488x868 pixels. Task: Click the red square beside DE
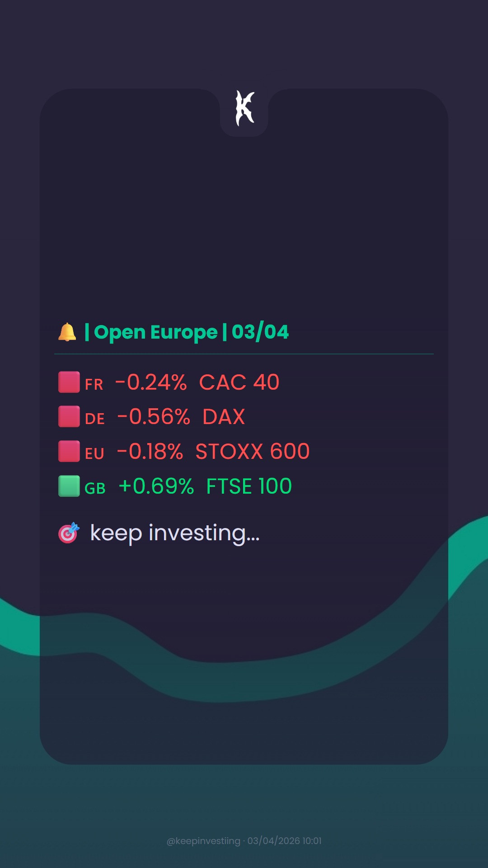point(69,416)
